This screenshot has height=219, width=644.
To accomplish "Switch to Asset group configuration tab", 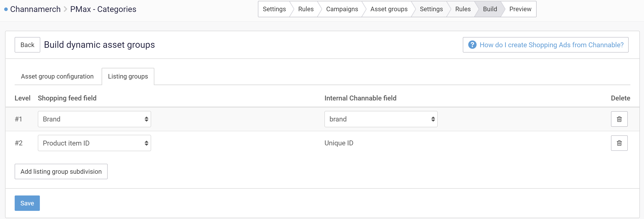I will click(57, 76).
